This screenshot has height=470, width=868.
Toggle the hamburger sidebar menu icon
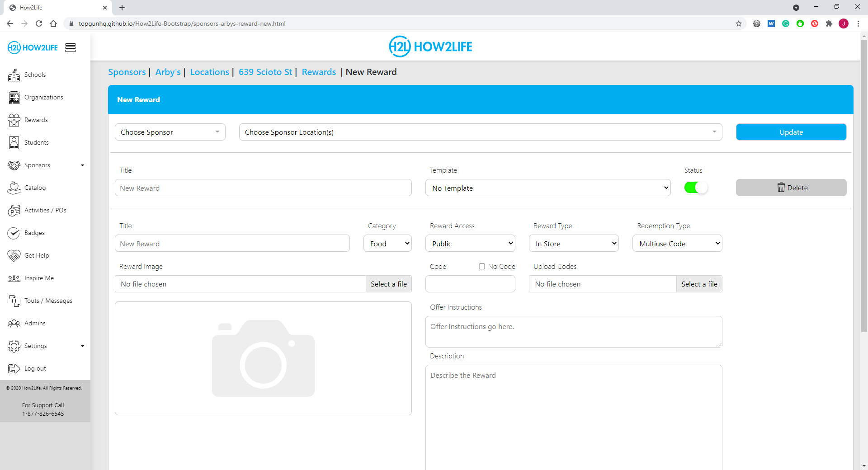point(71,48)
